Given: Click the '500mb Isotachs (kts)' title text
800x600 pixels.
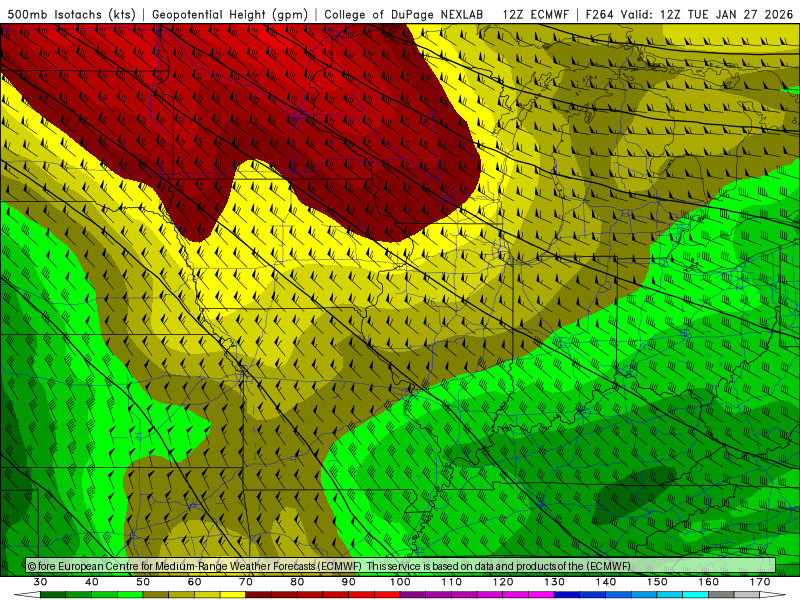Looking at the screenshot, I should [72, 14].
